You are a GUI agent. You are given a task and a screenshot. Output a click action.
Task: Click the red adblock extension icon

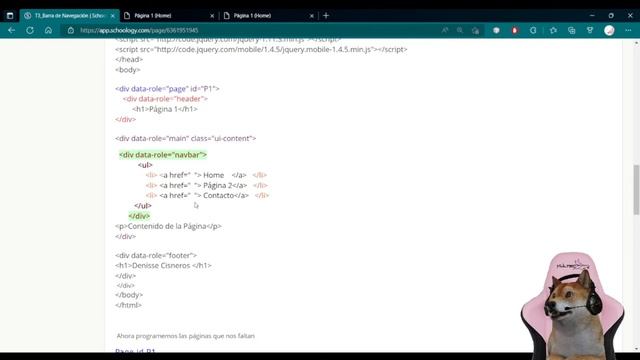pyautogui.click(x=515, y=30)
